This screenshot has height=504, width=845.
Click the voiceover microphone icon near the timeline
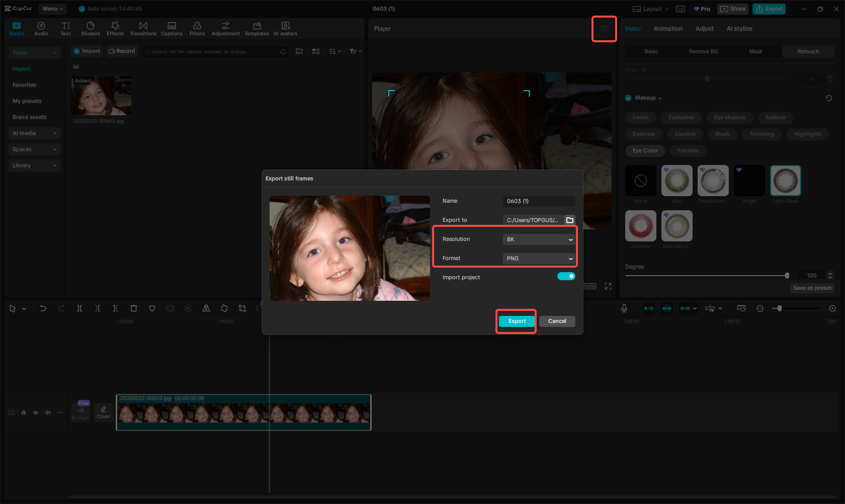624,308
